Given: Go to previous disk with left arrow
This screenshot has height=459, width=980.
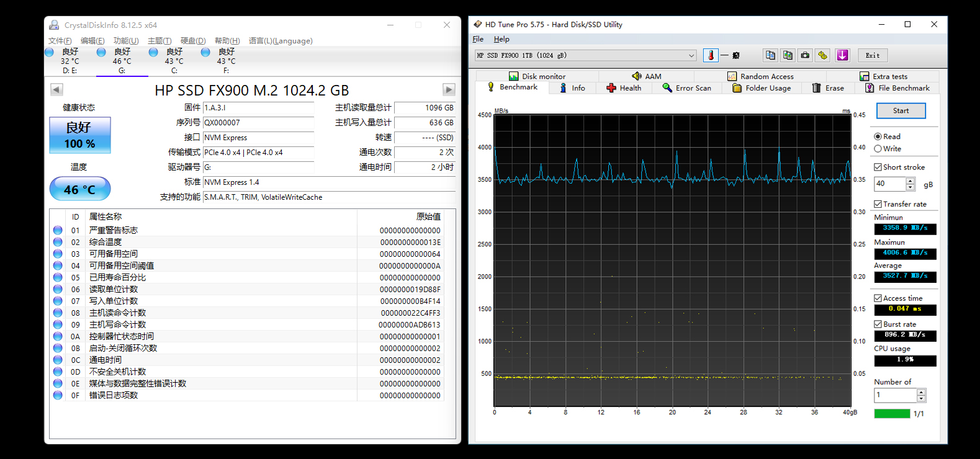Looking at the screenshot, I should click(x=56, y=89).
